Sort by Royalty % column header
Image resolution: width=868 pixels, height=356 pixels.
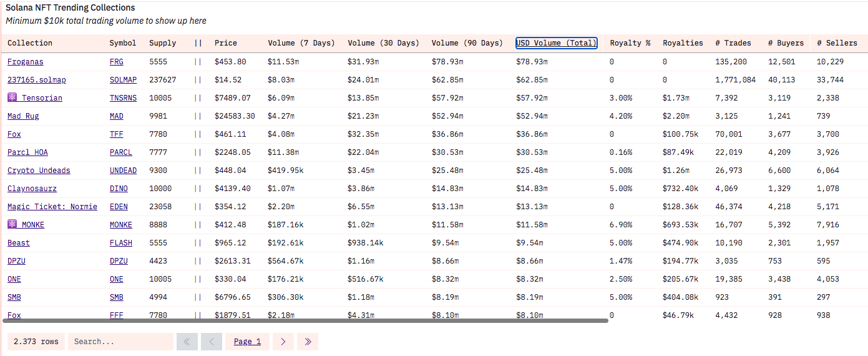(630, 43)
